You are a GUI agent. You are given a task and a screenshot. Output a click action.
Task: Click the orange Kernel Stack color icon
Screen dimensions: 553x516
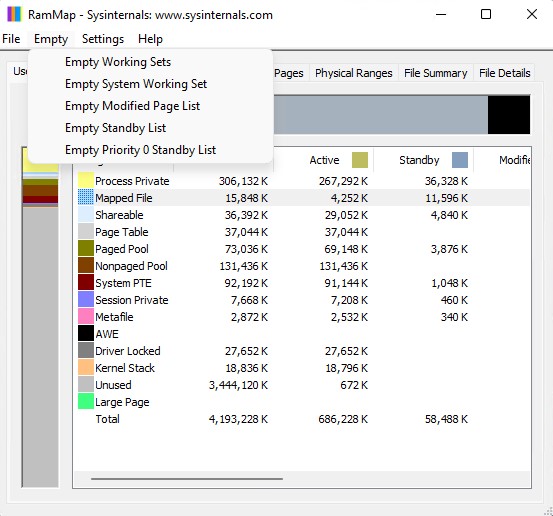[x=86, y=368]
